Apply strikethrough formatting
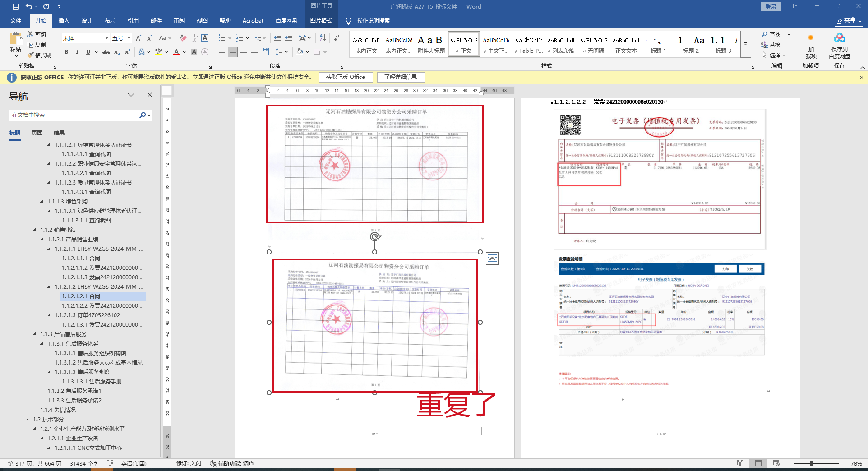This screenshot has width=868, height=471. [x=106, y=52]
